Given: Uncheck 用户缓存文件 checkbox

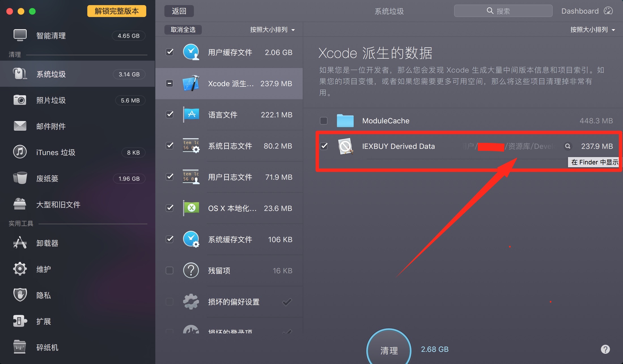Looking at the screenshot, I should tap(169, 52).
